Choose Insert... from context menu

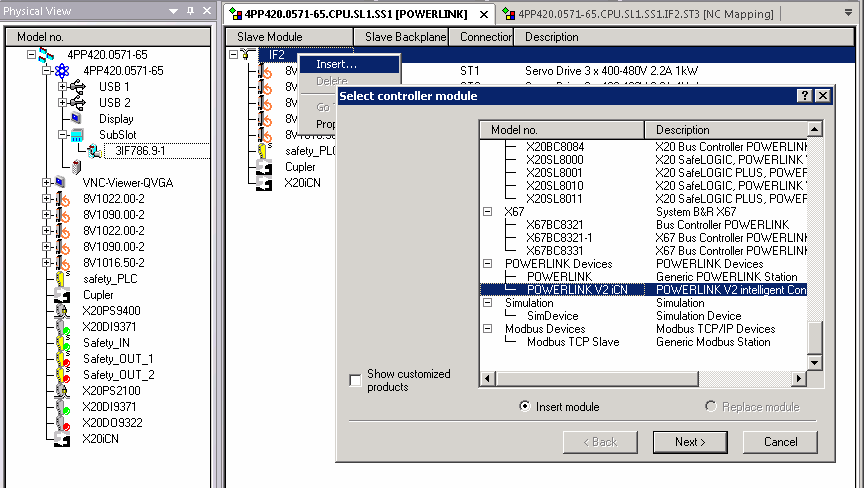click(349, 64)
